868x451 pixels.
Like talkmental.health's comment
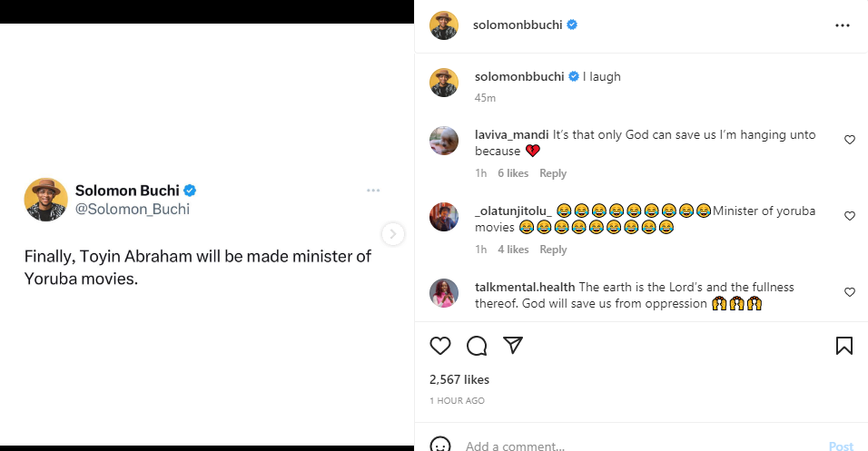tap(850, 292)
